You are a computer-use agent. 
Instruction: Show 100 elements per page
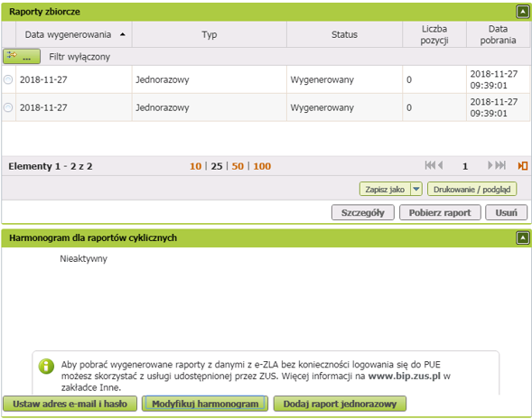(262, 166)
